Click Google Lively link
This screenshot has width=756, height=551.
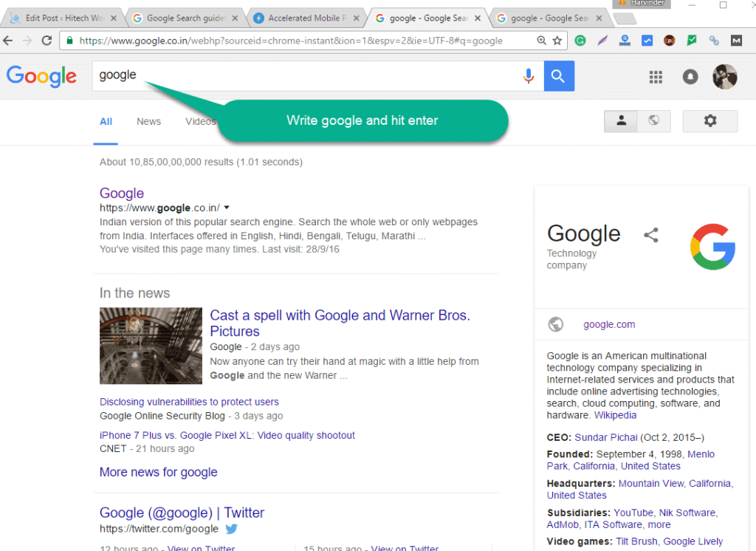coord(693,541)
